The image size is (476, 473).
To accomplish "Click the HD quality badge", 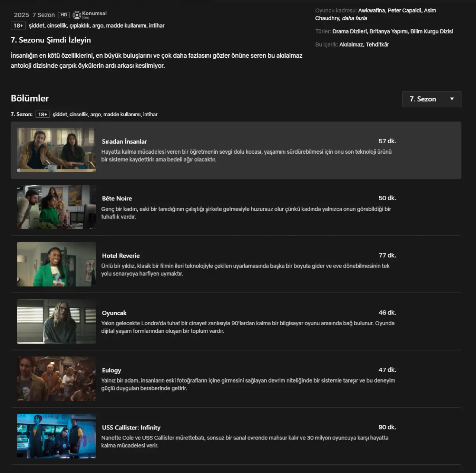I will coord(64,15).
